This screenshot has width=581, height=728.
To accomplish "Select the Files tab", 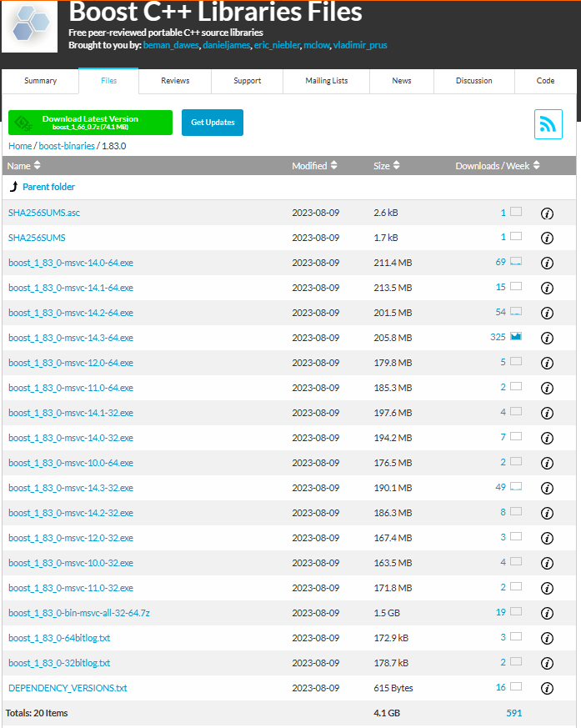I will click(108, 81).
